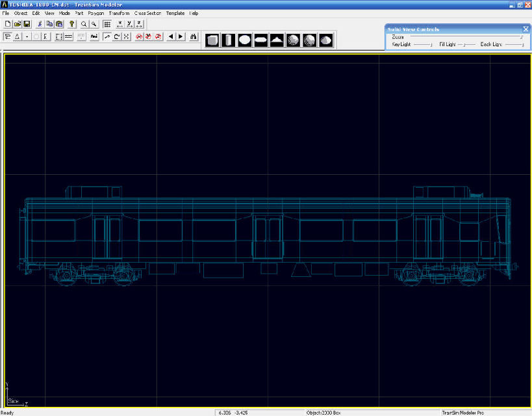The width and height of the screenshot is (532, 416).
Task: Open the Polygon menu
Action: click(x=95, y=13)
